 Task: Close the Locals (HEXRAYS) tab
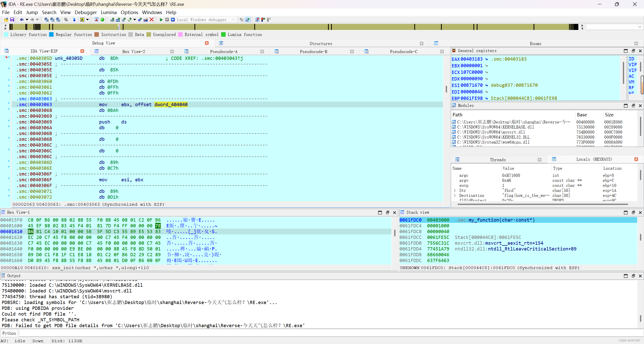pyautogui.click(x=636, y=159)
